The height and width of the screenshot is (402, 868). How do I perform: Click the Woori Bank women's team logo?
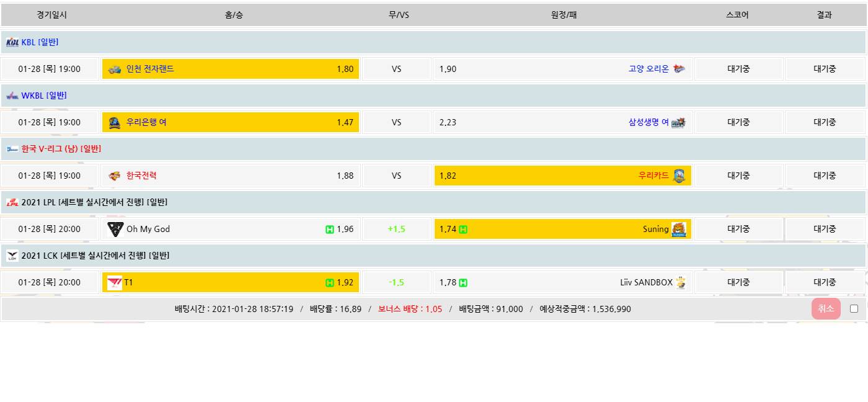coord(115,123)
